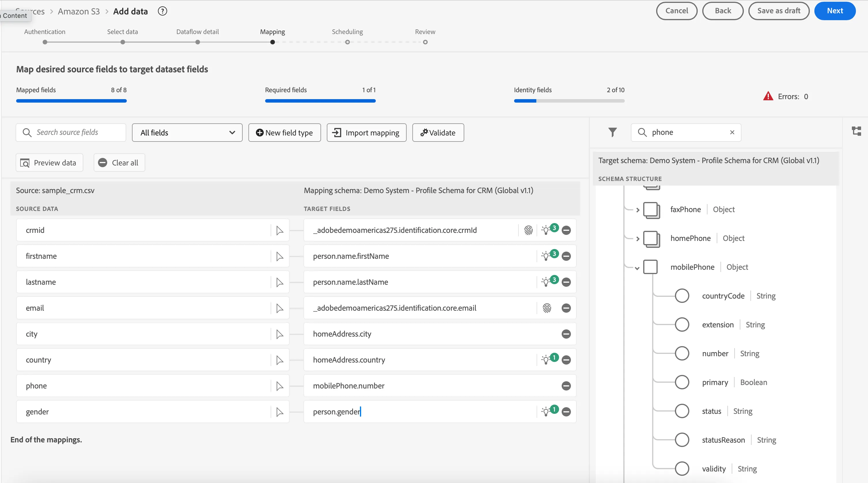Image resolution: width=868 pixels, height=483 pixels.
Task: Click the Validate button
Action: coord(438,133)
